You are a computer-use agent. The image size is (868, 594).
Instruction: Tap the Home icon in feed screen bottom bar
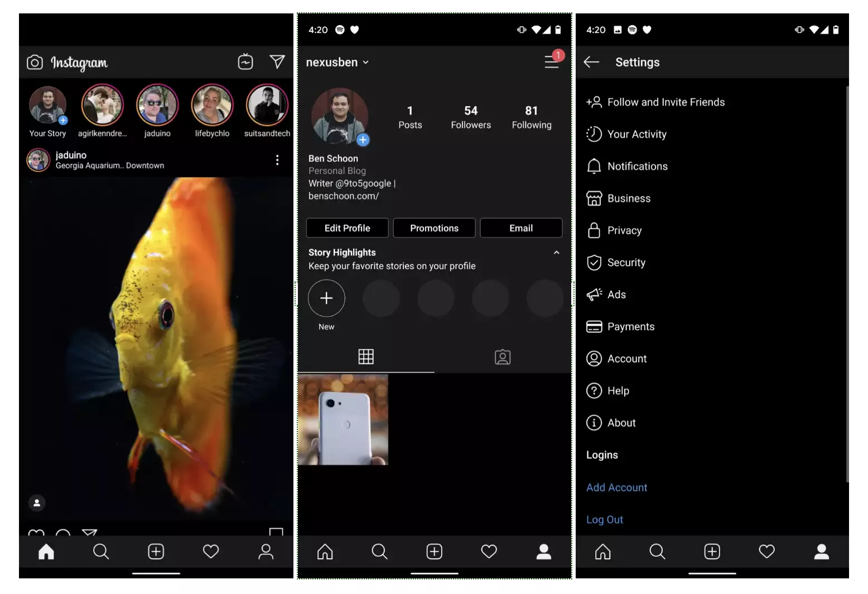(x=46, y=552)
